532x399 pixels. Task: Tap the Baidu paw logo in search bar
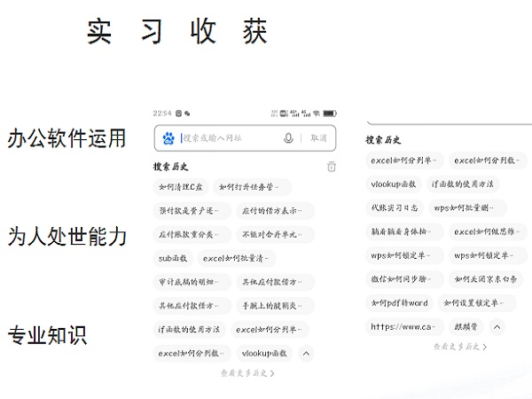[x=168, y=138]
